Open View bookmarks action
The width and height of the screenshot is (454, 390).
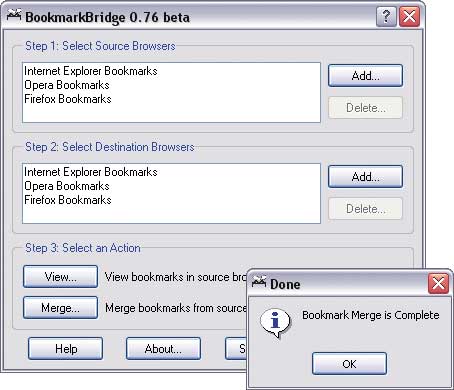point(60,276)
